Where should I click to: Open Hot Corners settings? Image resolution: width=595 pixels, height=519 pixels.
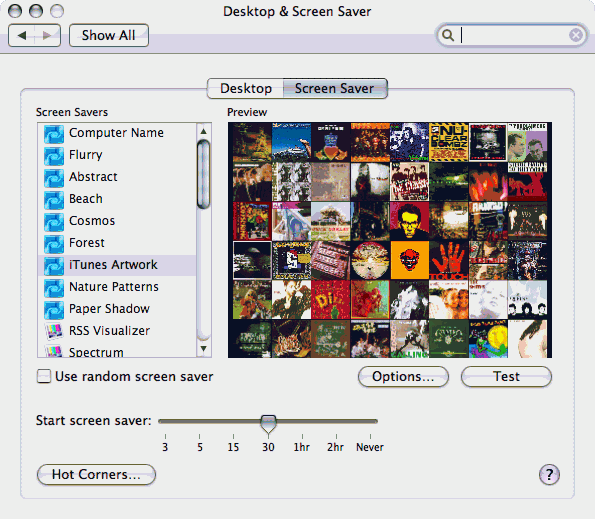[96, 474]
